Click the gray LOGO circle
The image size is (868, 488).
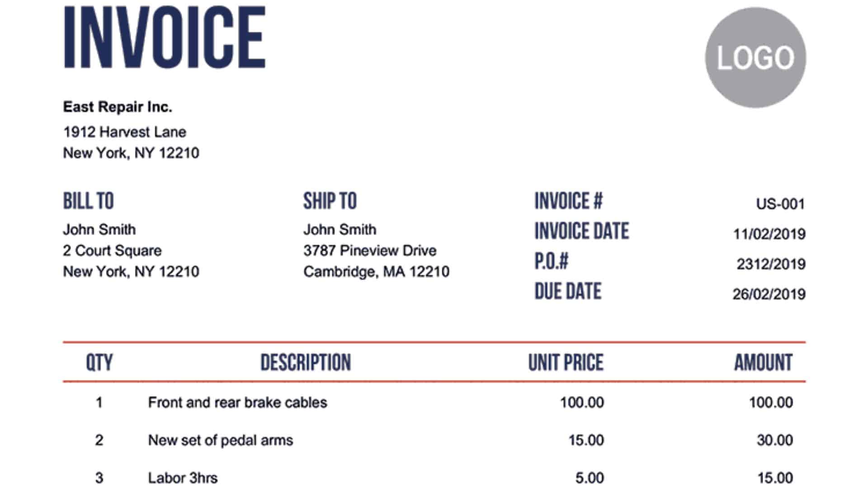755,57
